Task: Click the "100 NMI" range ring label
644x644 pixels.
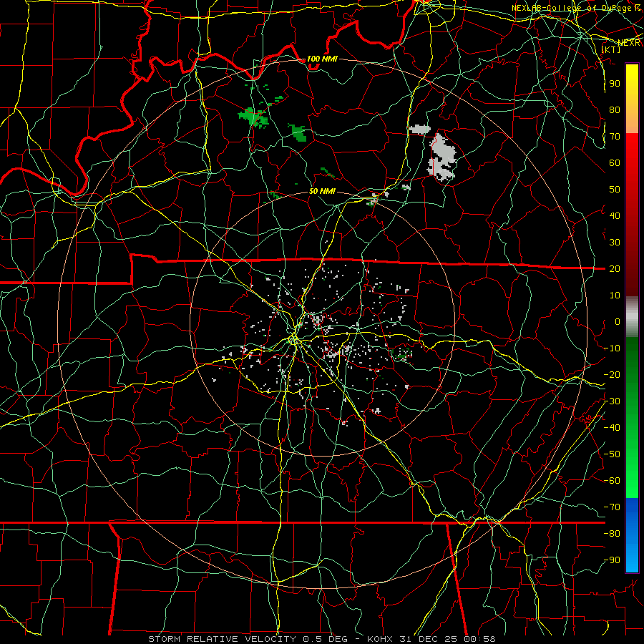Action: click(322, 59)
